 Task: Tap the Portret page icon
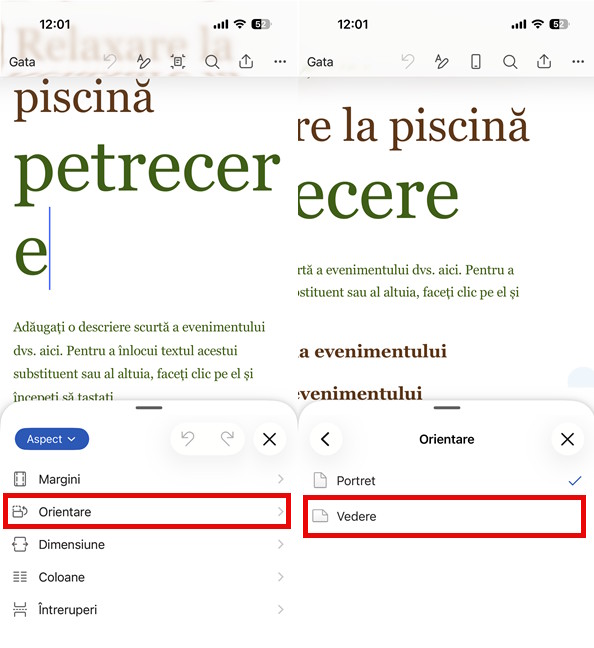pos(320,481)
